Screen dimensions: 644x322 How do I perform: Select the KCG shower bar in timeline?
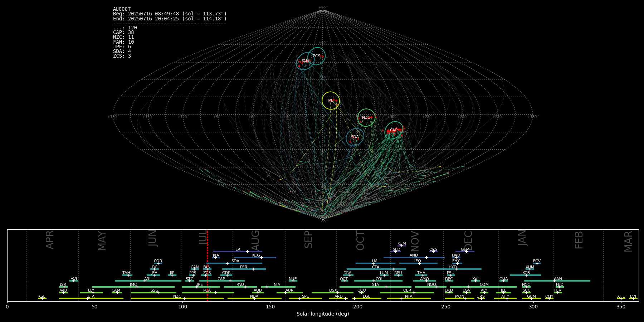(255, 257)
